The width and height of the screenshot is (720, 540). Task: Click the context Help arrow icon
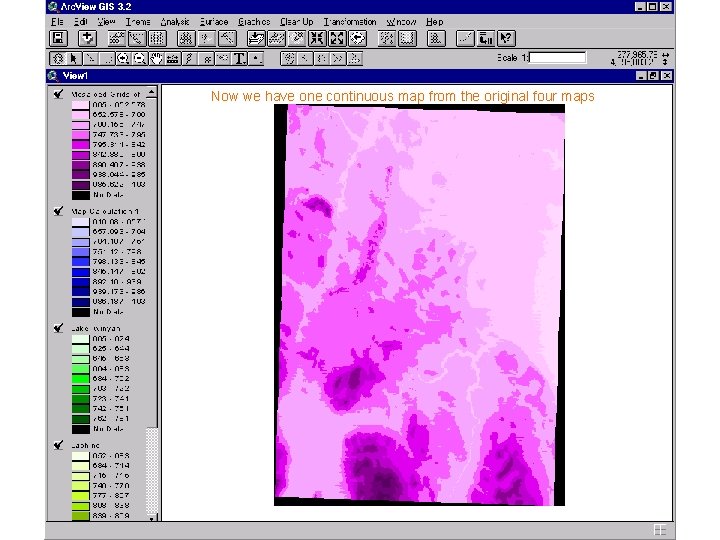(507, 38)
